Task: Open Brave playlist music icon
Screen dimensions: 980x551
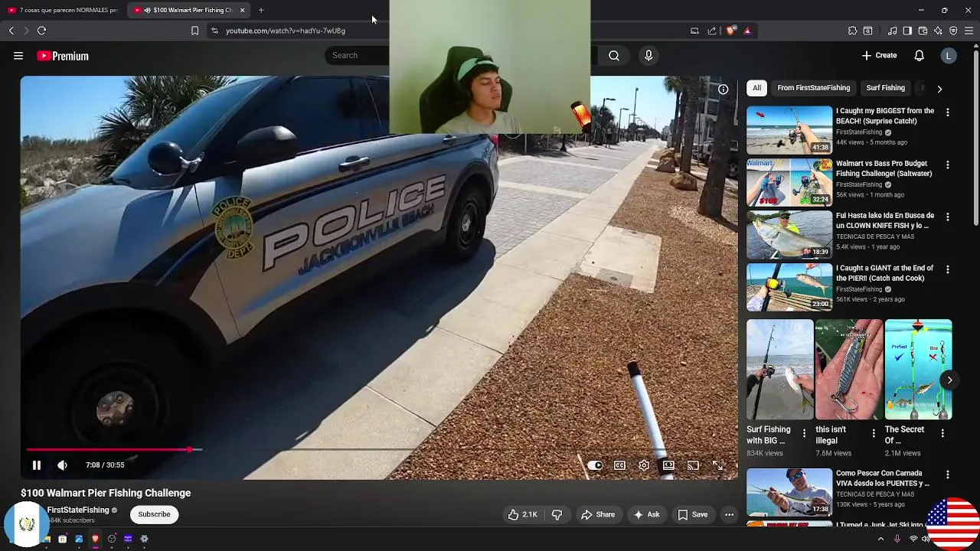Action: point(892,31)
